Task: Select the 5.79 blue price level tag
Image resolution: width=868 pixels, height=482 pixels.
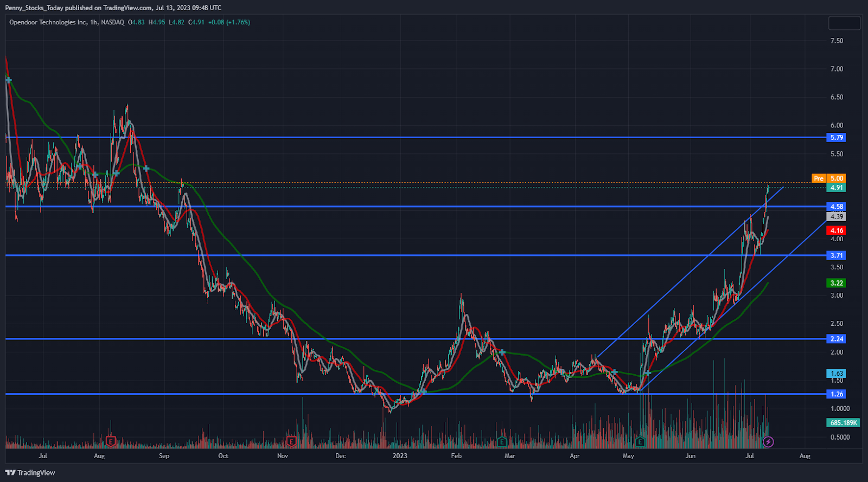Action: click(837, 138)
